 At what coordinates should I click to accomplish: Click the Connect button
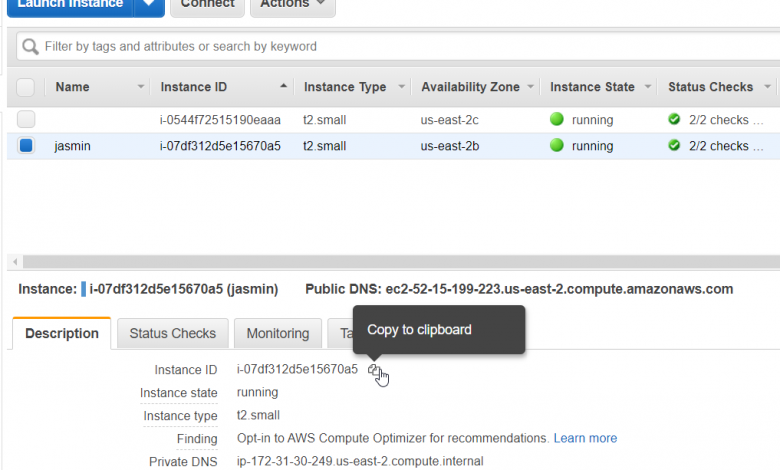[207, 4]
